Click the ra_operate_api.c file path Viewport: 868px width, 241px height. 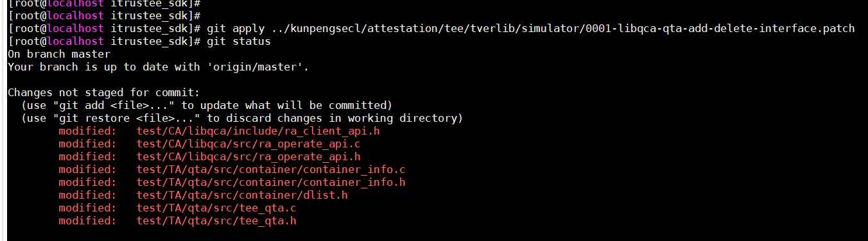[248, 144]
